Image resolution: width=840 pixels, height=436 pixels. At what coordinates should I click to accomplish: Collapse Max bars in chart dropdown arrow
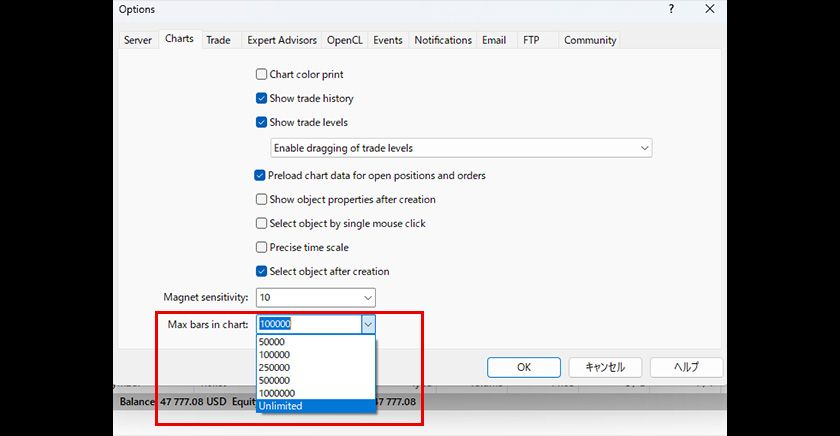(367, 324)
